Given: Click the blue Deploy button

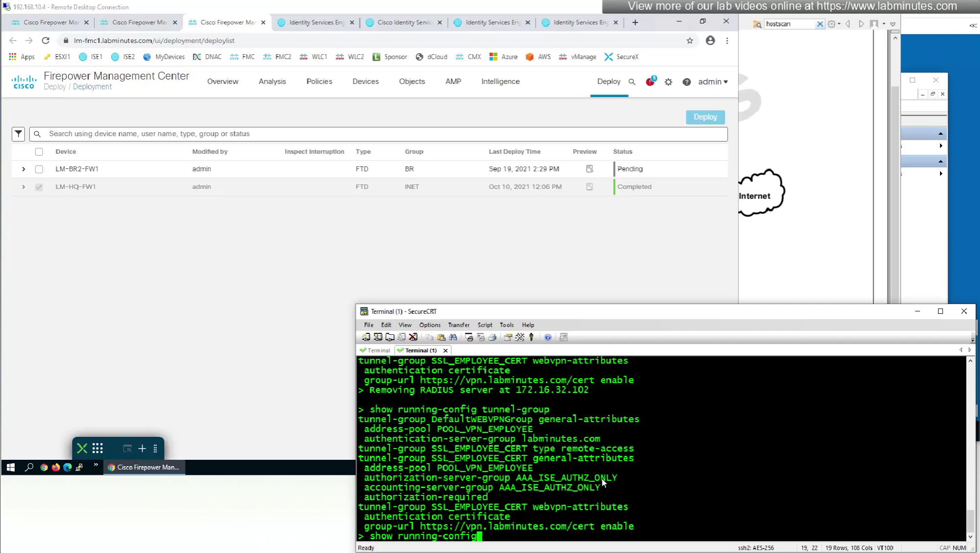Looking at the screenshot, I should [x=705, y=117].
